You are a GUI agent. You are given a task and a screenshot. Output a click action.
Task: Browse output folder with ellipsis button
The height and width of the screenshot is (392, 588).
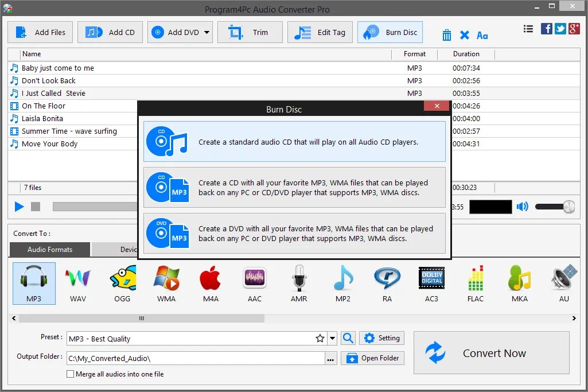click(x=330, y=359)
